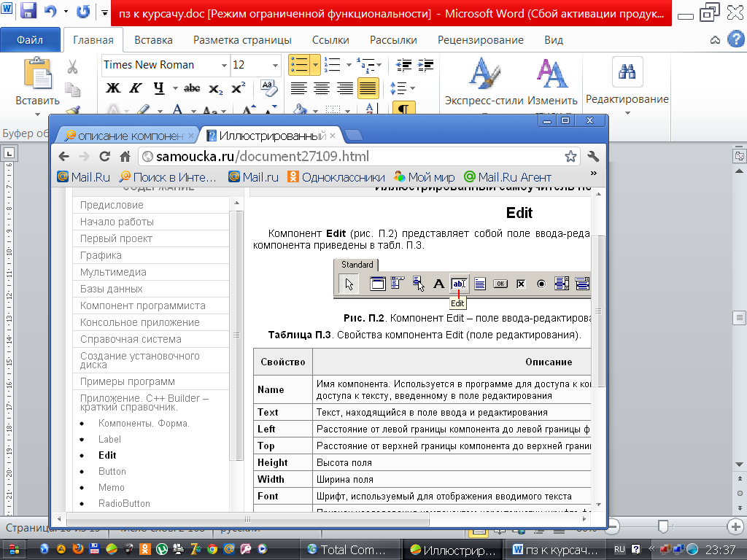Clear text formatting in Word

pos(268,87)
